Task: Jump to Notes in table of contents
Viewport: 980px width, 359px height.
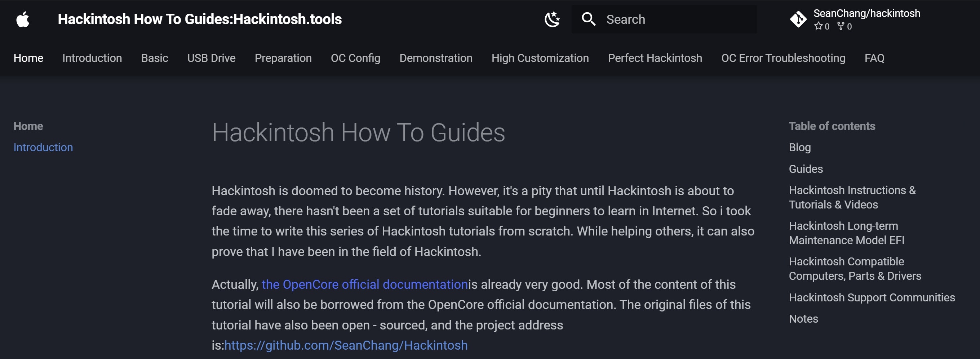Action: tap(803, 319)
